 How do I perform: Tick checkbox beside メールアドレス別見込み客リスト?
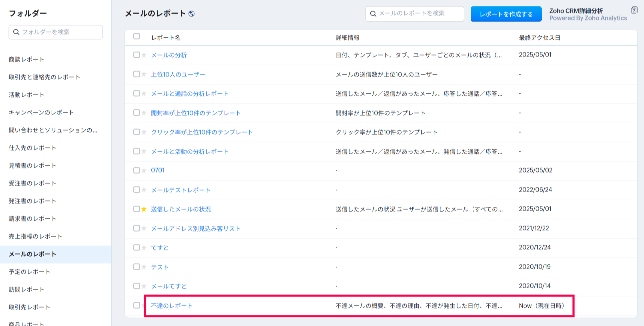point(137,228)
